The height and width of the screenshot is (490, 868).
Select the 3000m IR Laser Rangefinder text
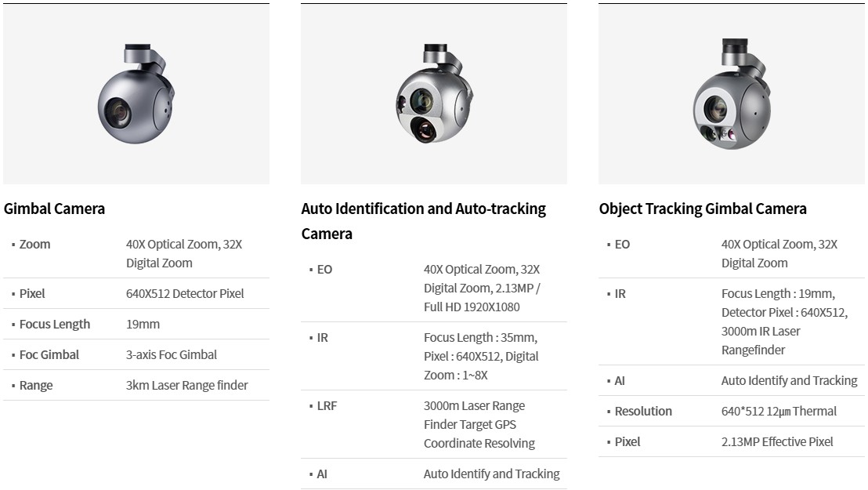point(761,341)
